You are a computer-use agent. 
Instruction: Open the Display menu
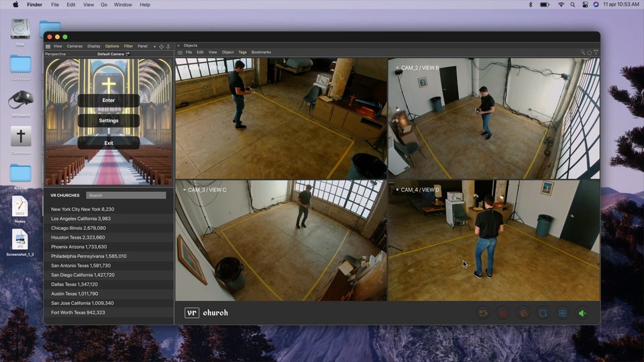[94, 46]
